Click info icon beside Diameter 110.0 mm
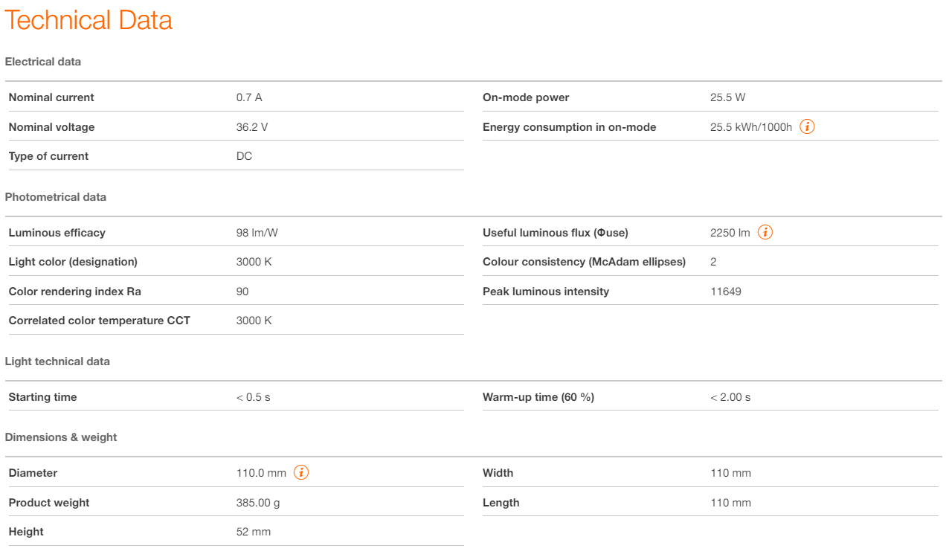The height and width of the screenshot is (560, 949). pyautogui.click(x=301, y=472)
